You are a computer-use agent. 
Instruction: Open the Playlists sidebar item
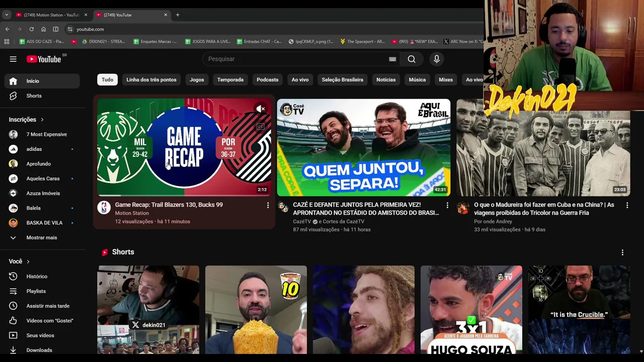(42, 291)
